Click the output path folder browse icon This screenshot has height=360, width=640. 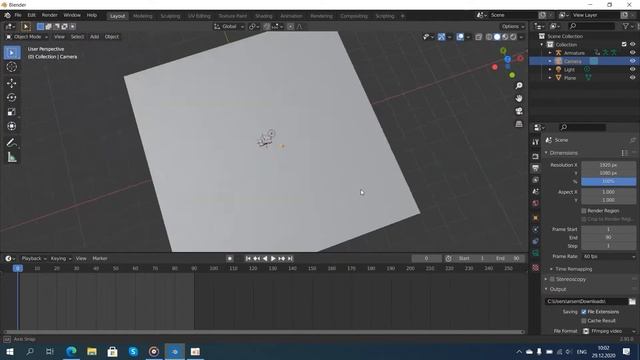pos(632,301)
